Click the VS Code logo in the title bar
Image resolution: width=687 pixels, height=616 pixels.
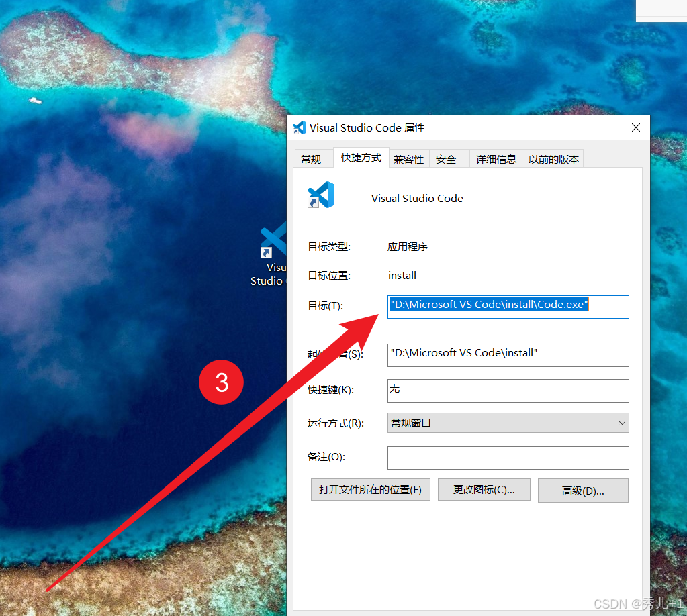point(300,127)
